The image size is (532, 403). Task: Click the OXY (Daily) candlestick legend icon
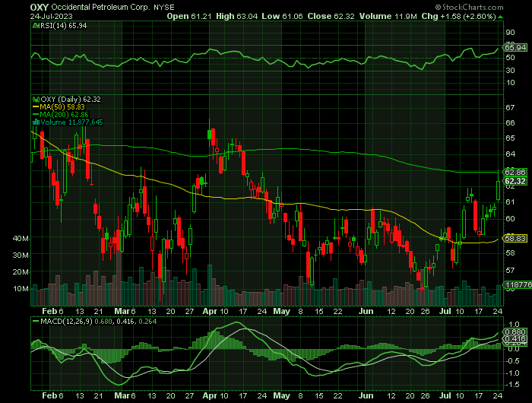36,100
